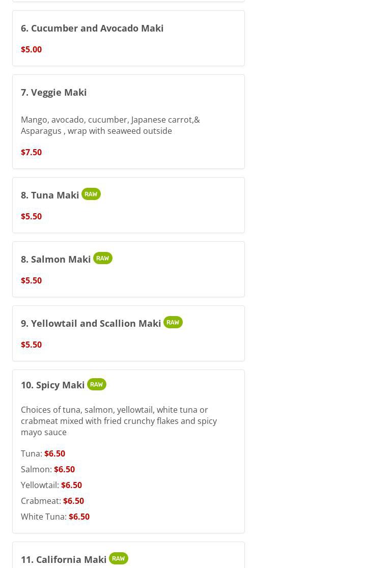Click the $5.00 Cucumber Avocado Maki price

point(31,49)
